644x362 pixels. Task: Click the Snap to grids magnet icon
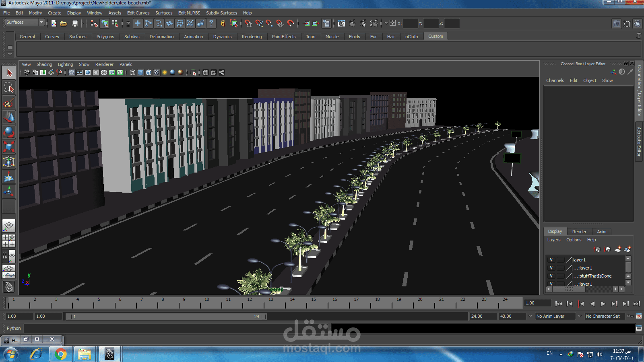[249, 23]
